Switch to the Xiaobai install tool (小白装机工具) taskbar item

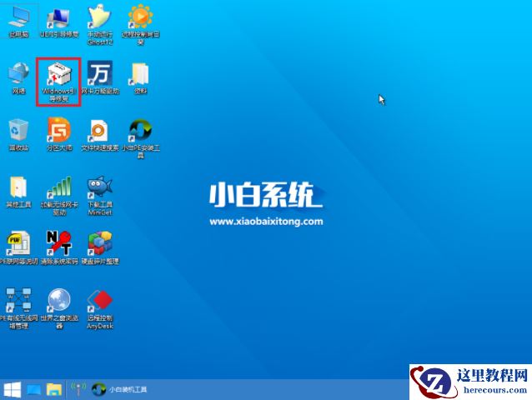[x=119, y=389]
